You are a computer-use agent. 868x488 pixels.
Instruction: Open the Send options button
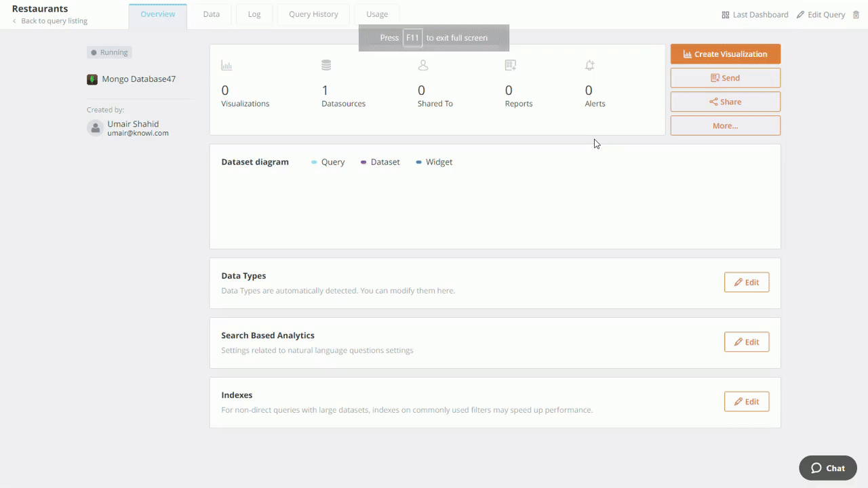(725, 78)
